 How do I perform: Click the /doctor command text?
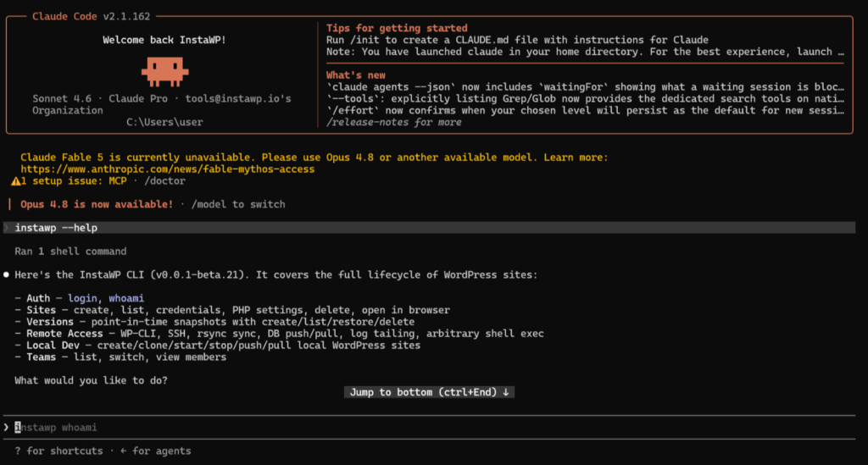165,180
